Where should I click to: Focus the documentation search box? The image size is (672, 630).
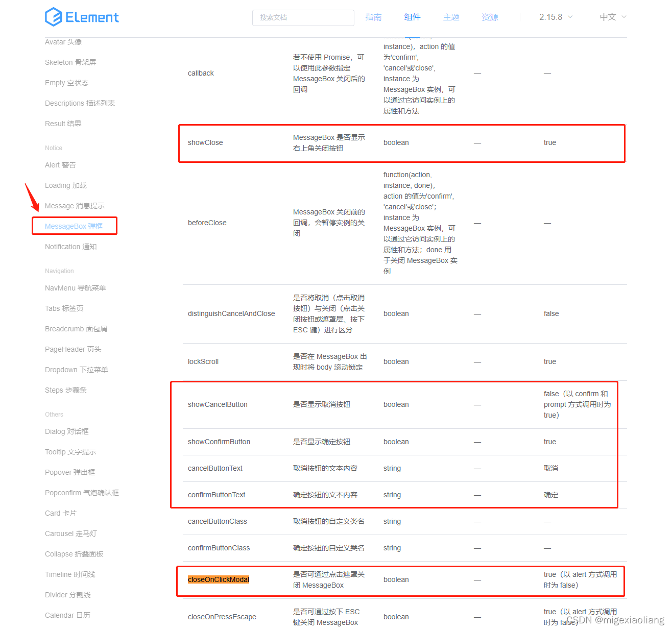click(x=303, y=17)
